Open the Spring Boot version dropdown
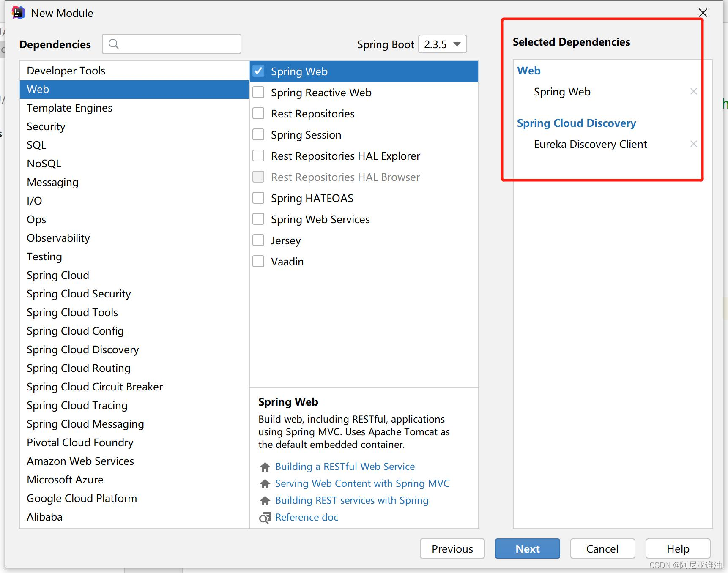Viewport: 728px width, 573px height. 442,44
